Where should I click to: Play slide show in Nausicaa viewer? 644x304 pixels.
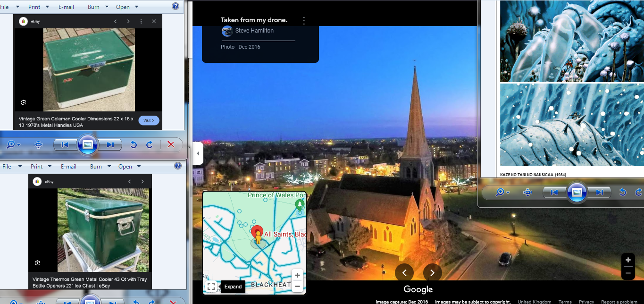pos(577,192)
